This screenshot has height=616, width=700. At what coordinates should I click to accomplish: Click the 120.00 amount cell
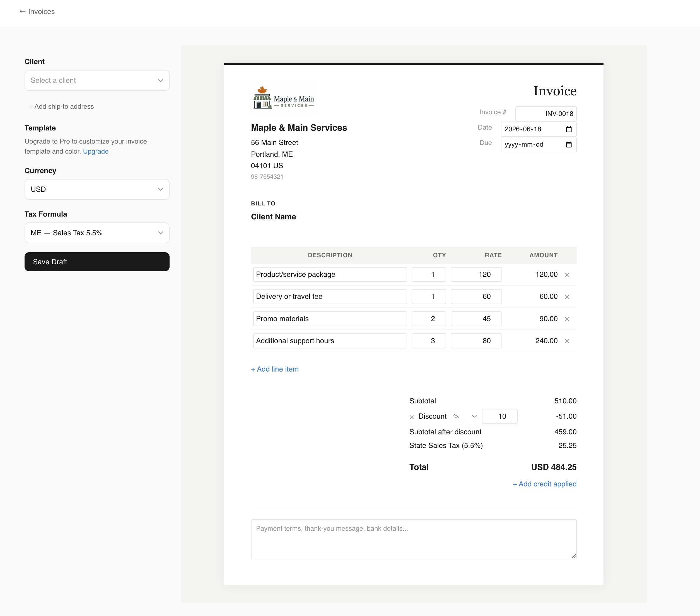click(547, 275)
